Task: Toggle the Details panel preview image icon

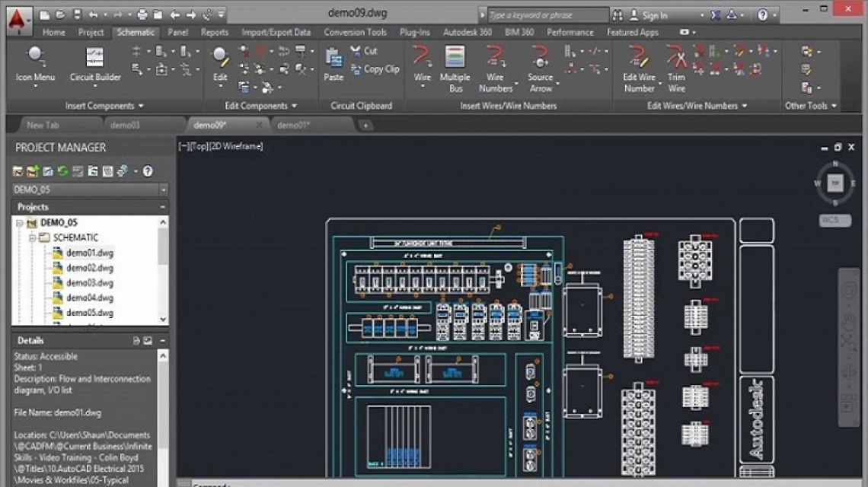Action: pyautogui.click(x=148, y=341)
